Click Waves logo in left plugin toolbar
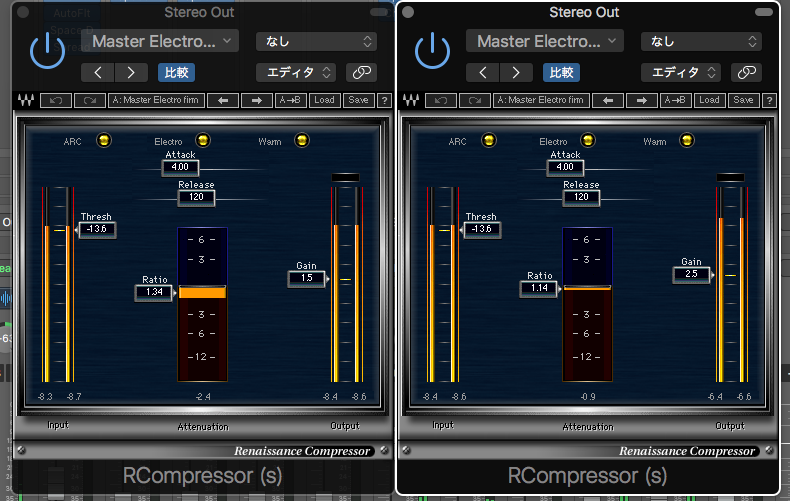The height and width of the screenshot is (501, 790). [x=26, y=100]
